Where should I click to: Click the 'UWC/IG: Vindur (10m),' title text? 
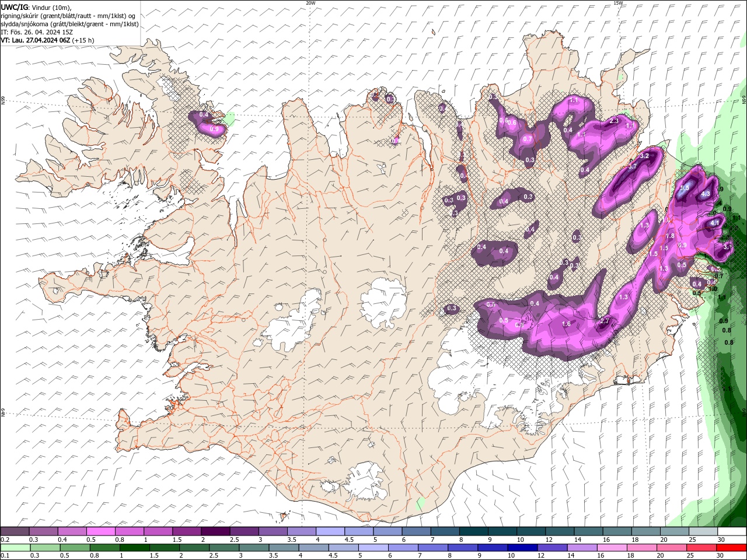tap(36, 7)
